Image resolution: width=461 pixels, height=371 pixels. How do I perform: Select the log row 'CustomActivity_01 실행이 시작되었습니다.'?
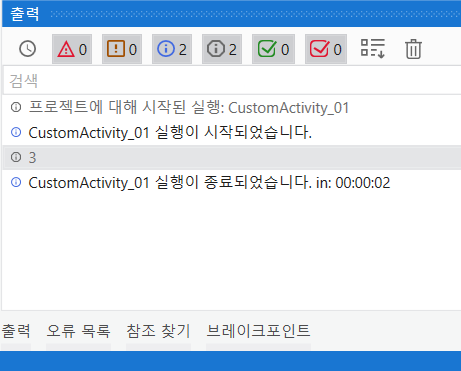click(232, 133)
